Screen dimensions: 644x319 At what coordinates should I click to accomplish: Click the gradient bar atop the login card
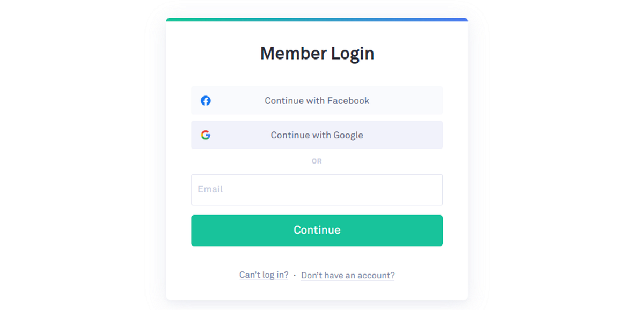(x=317, y=19)
